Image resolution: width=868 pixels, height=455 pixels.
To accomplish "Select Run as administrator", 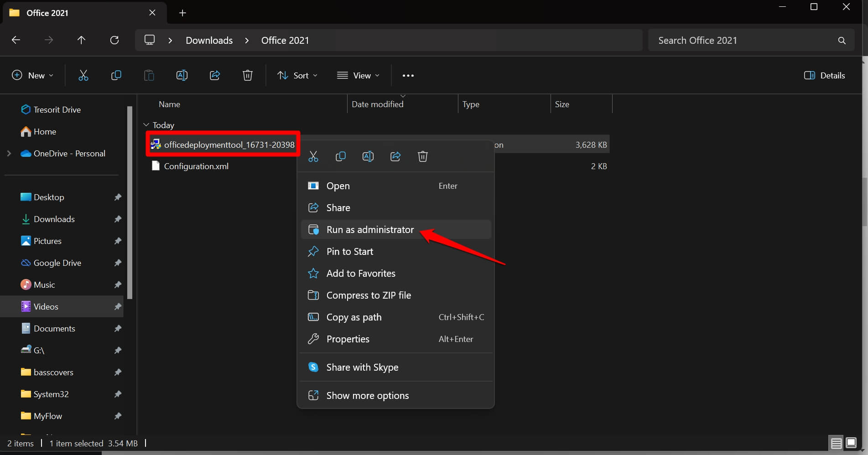I will click(x=396, y=229).
